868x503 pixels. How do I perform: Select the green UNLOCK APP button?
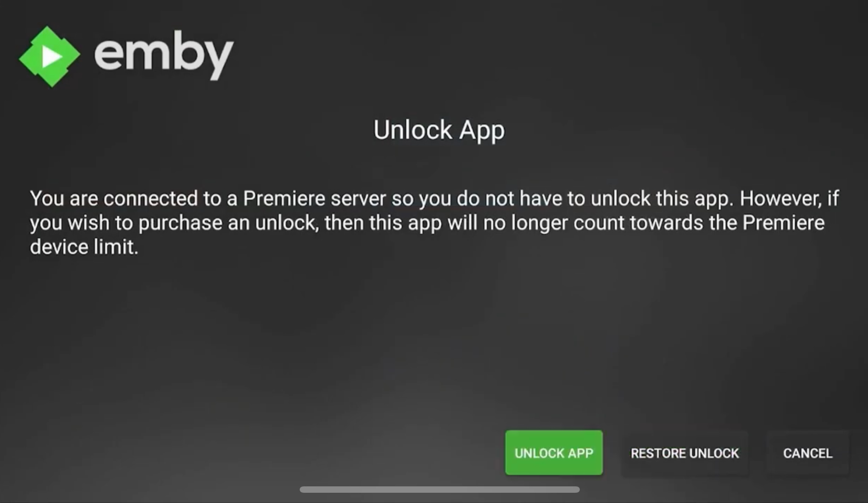click(554, 453)
